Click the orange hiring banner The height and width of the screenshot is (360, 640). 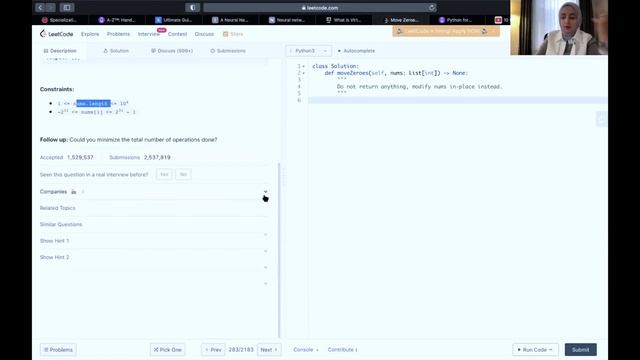446,31
